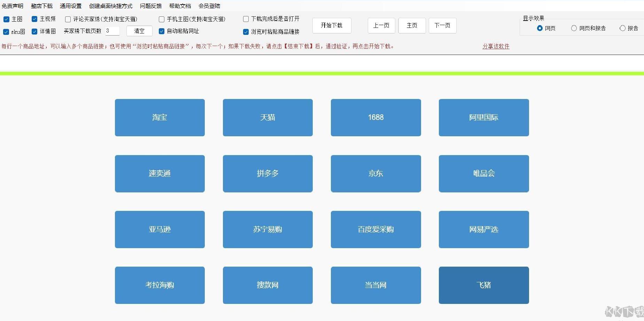Image resolution: width=644 pixels, height=321 pixels.
Task: Select the 网页和报告 radio button
Action: pos(574,28)
